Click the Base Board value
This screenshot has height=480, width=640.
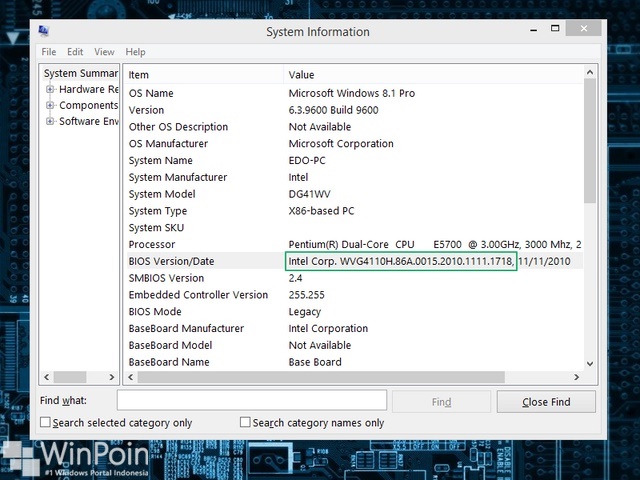[315, 362]
